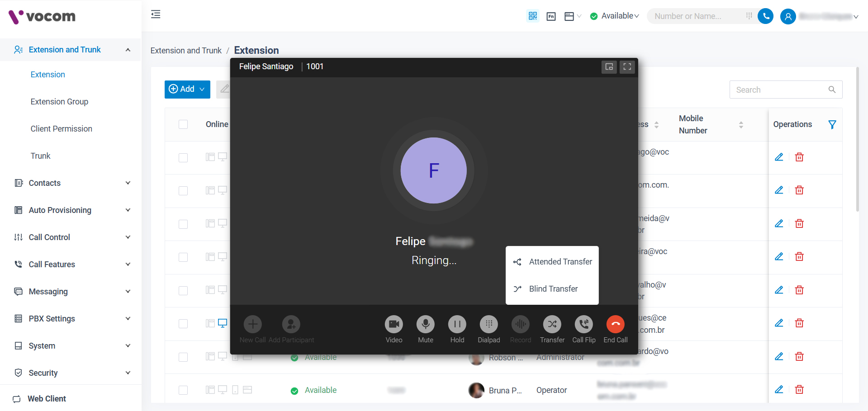Put the call on Hold

[x=457, y=324]
